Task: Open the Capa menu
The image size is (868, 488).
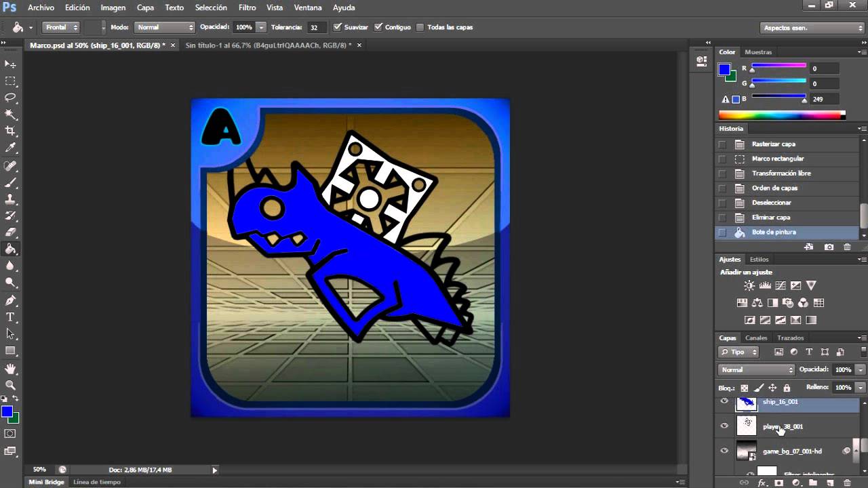Action: (x=145, y=7)
